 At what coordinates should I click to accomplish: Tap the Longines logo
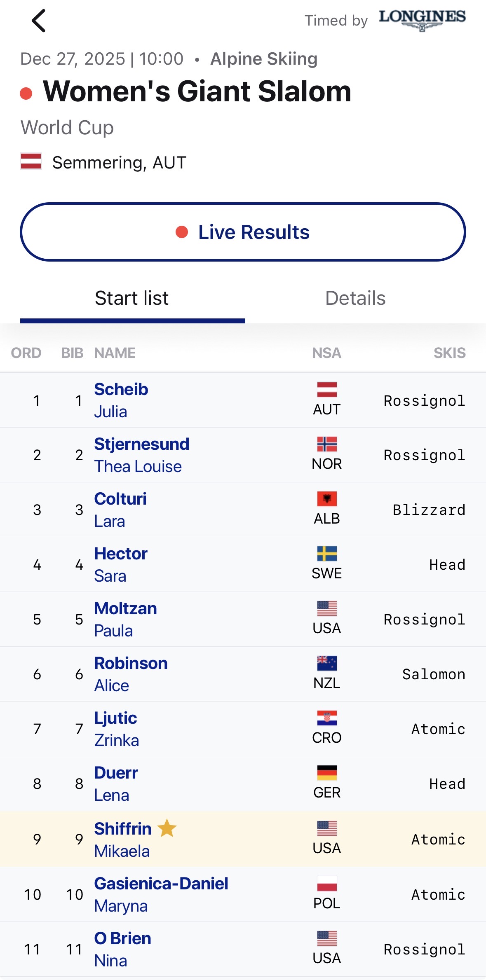[422, 19]
